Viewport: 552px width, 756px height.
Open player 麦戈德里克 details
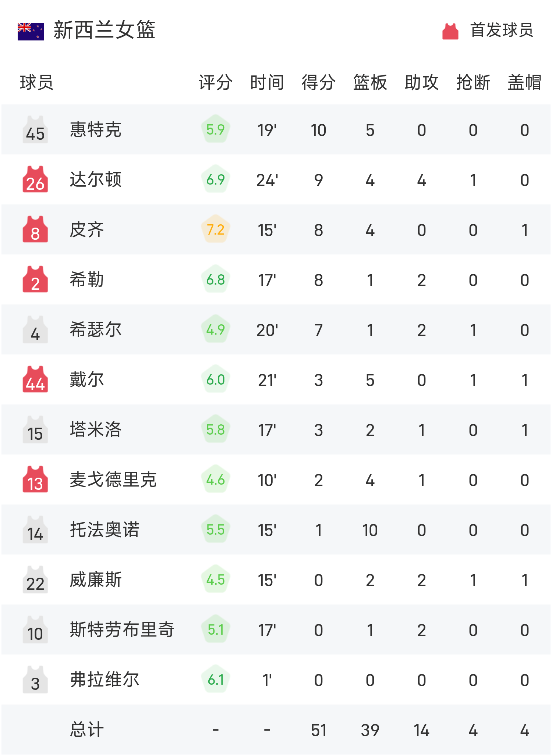coord(113,480)
